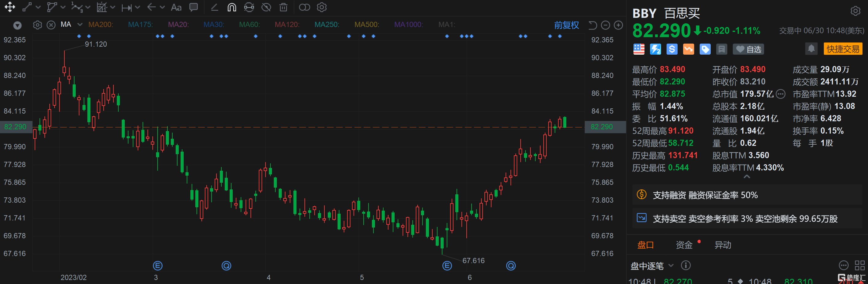Set a price alert with bell
This screenshot has width=868, height=284.
pyautogui.click(x=811, y=49)
